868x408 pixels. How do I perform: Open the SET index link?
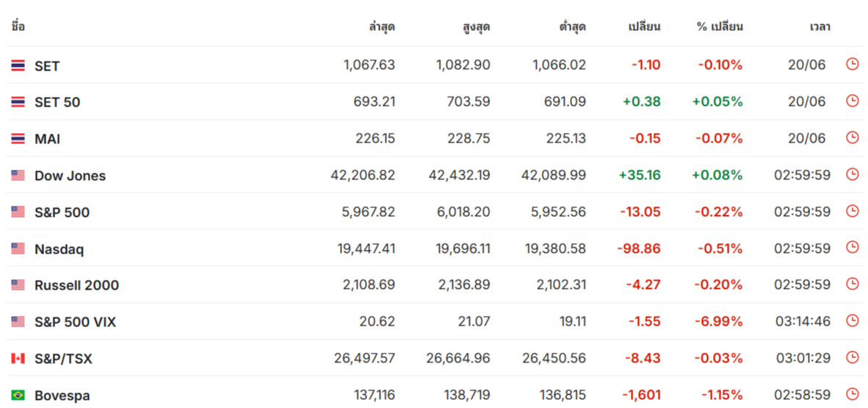coord(47,66)
